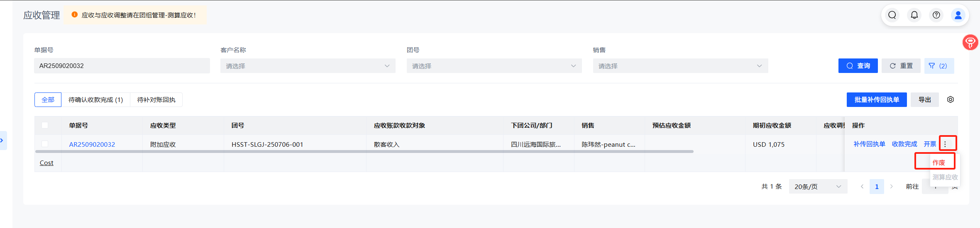Check the AR2509020032 row checkbox

[45, 144]
